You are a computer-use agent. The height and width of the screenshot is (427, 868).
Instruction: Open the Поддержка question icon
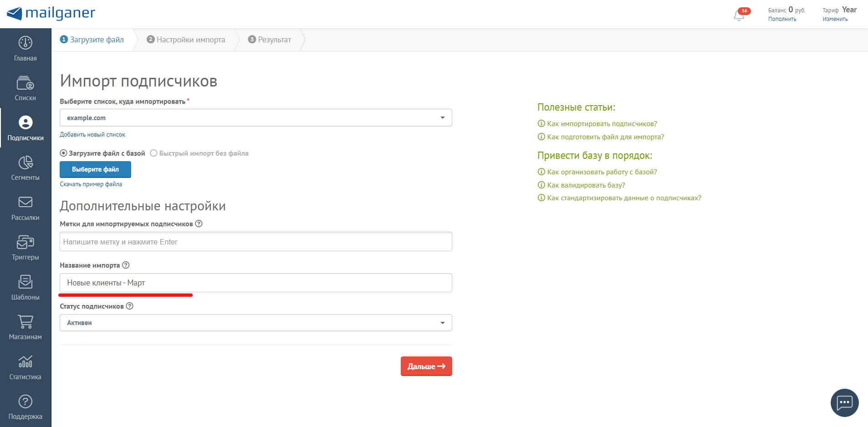(26, 402)
